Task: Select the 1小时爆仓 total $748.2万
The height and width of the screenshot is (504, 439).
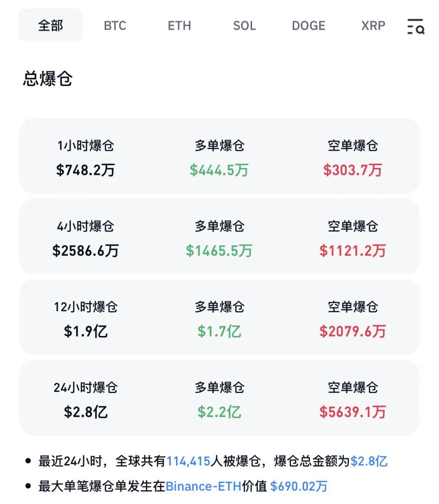Action: (x=85, y=170)
